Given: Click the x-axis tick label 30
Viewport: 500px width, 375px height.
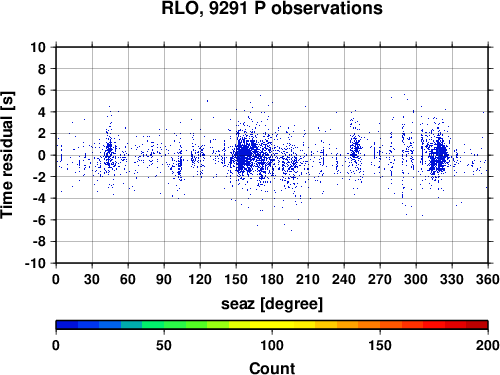Looking at the screenshot, I should [92, 279].
